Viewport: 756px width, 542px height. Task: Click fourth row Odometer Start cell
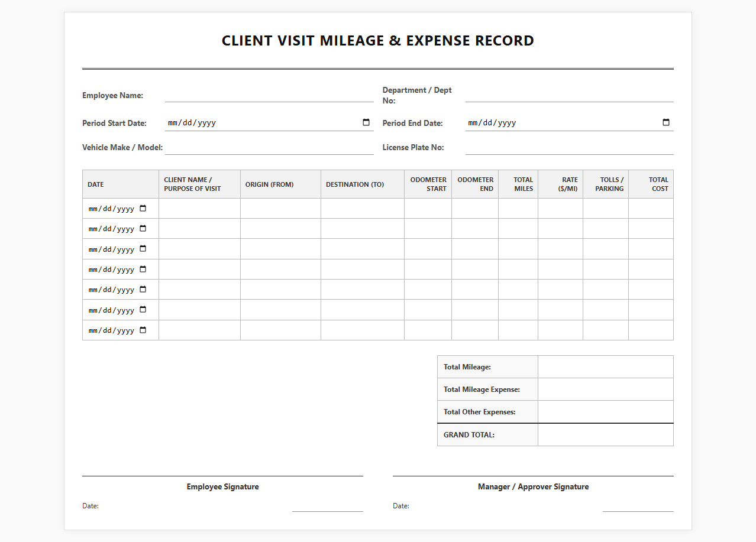[428, 270]
